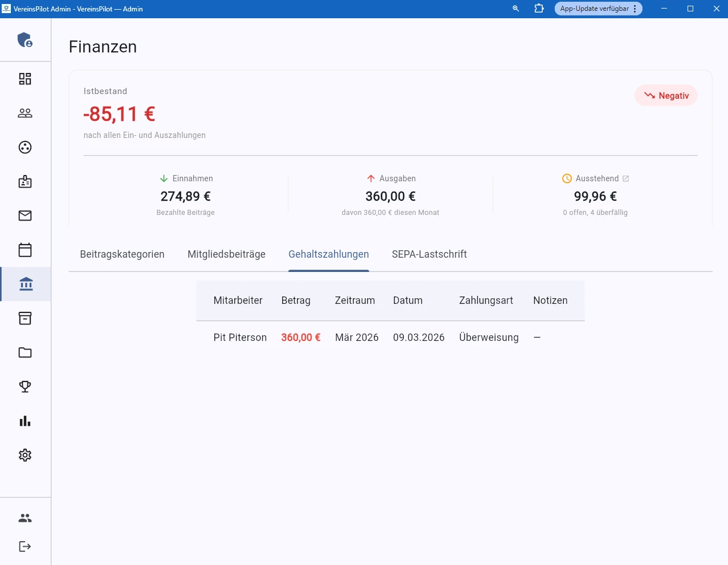Open the trophy awards icon
This screenshot has height=565, width=728.
tap(25, 387)
